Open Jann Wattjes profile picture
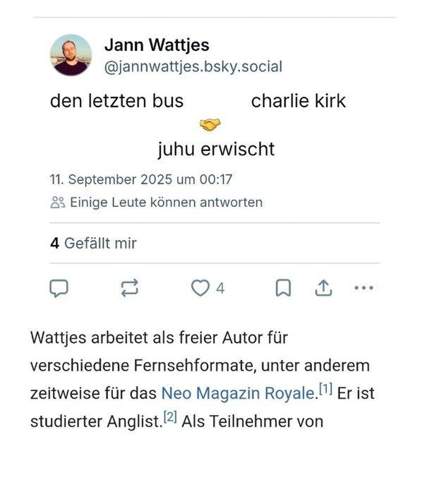429x480 pixels. tap(71, 55)
